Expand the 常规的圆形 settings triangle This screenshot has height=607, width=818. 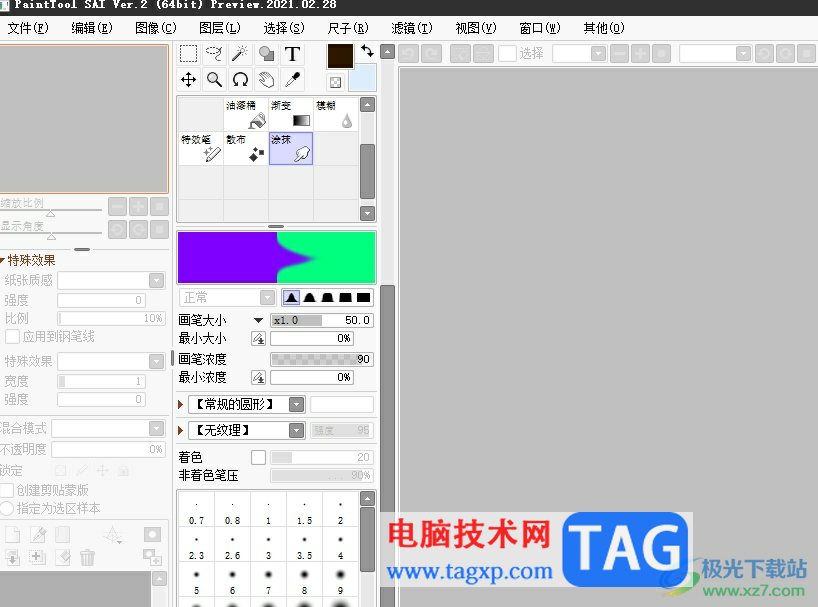[x=181, y=404]
